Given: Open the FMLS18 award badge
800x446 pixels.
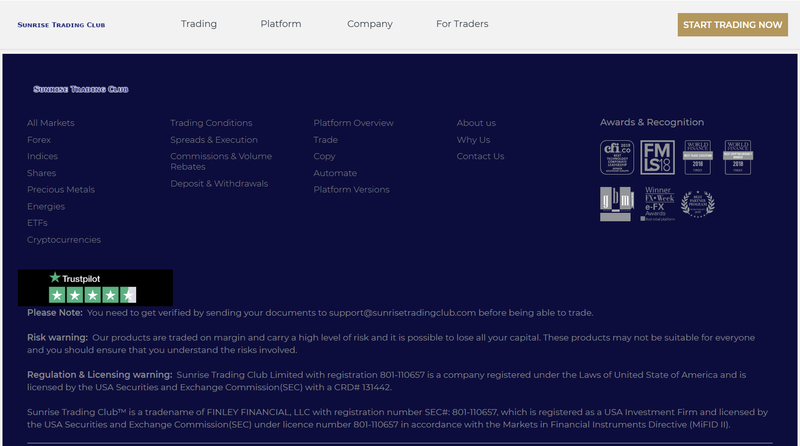Looking at the screenshot, I should (x=657, y=158).
